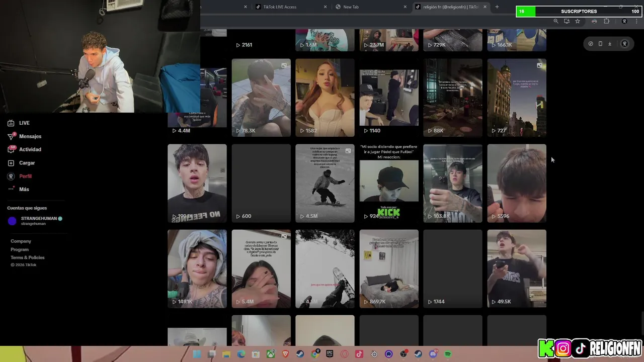Screen dimensions: 644x362
Task: Click the install app icon in address bar
Action: (567, 21)
